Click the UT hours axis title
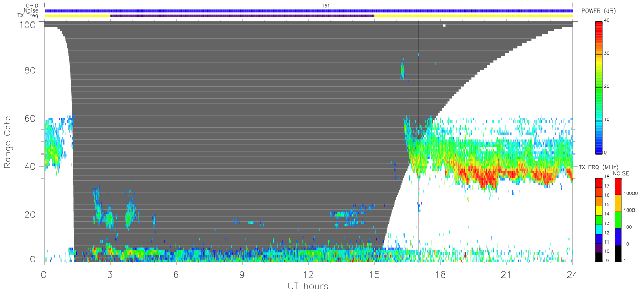The width and height of the screenshot is (644, 297). tap(308, 286)
